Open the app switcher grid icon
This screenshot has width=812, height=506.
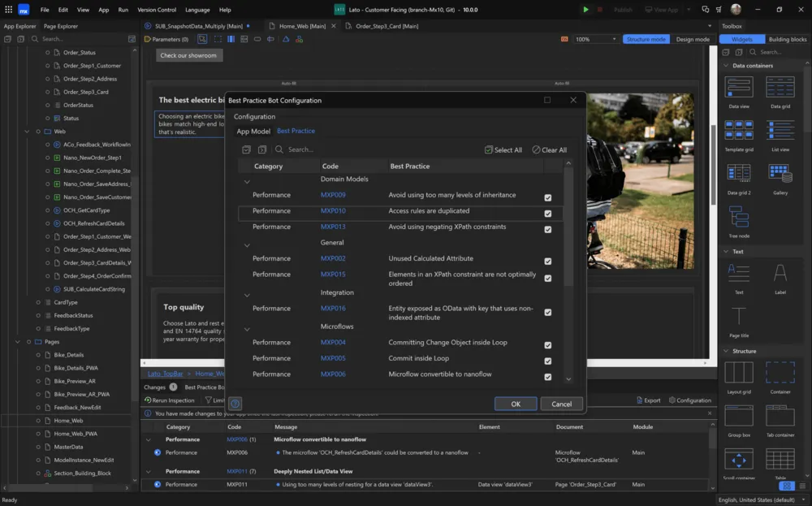[8, 9]
